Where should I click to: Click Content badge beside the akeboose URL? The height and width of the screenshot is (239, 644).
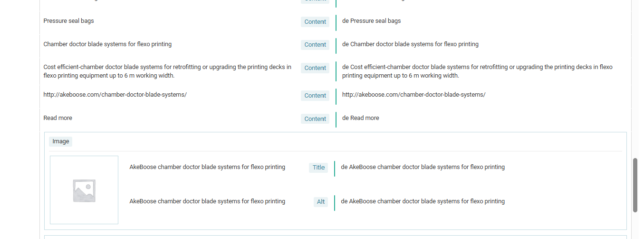(315, 96)
